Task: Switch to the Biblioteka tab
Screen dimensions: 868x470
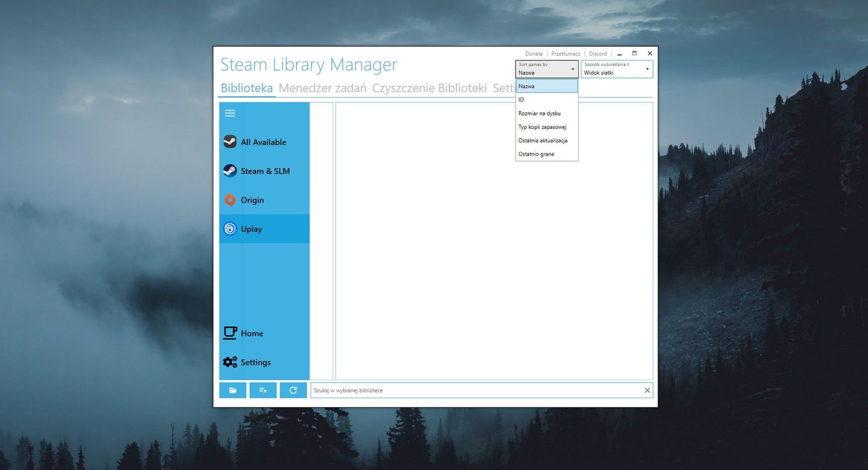Action: [247, 88]
